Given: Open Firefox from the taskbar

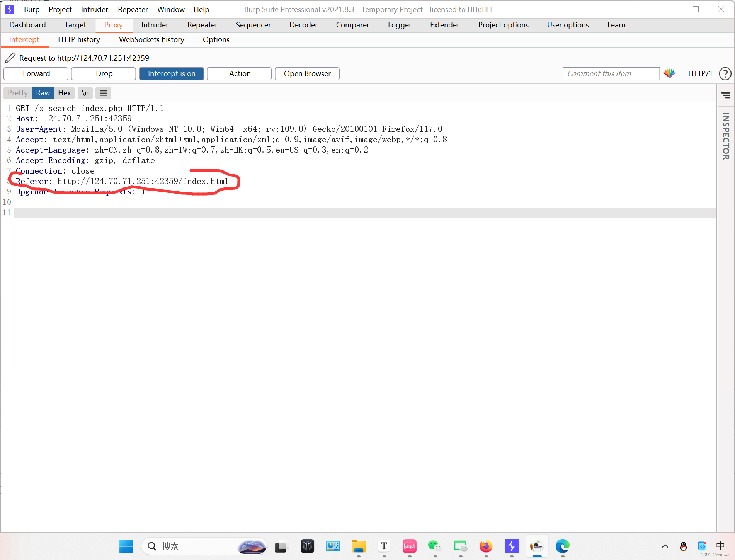Looking at the screenshot, I should 486,546.
